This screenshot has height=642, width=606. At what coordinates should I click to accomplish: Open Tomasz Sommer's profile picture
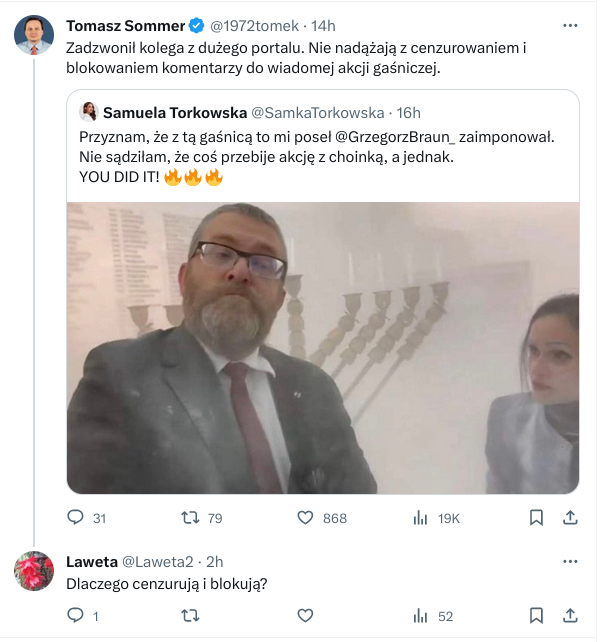click(34, 36)
